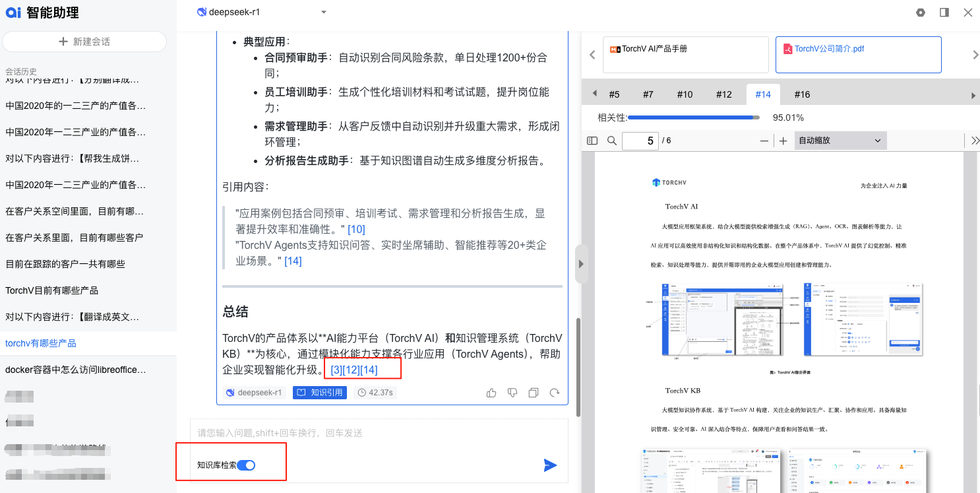
Task: Open more PDF tools double-arrow
Action: click(x=975, y=141)
